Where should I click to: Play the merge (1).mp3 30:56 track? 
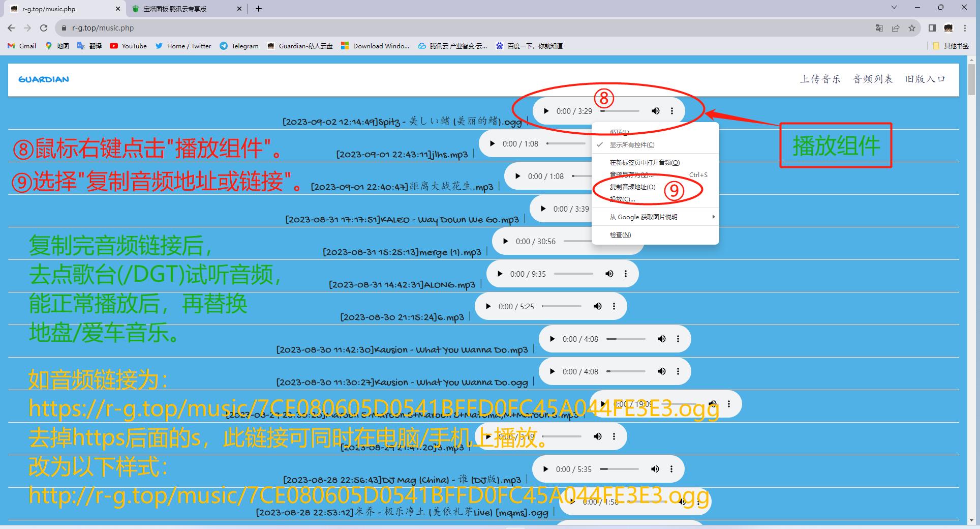click(x=505, y=241)
